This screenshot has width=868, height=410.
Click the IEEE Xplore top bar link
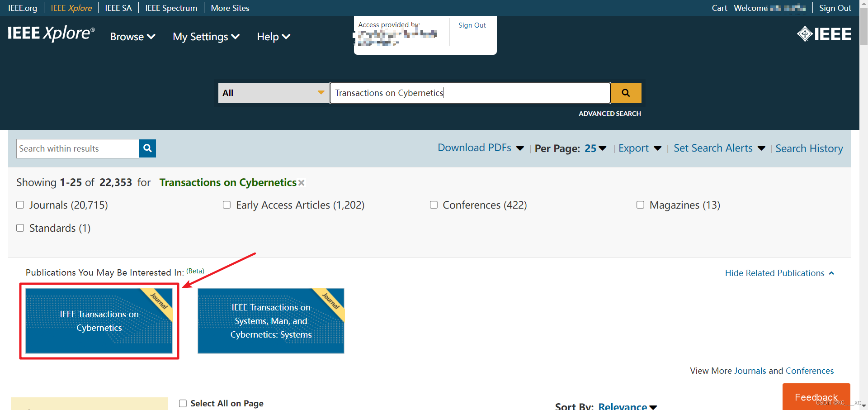click(71, 8)
